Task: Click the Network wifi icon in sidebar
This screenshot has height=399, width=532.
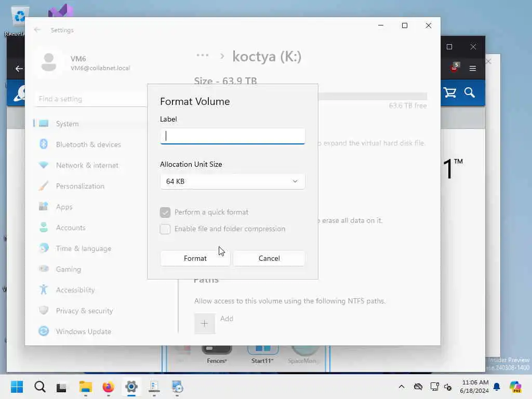Action: (x=44, y=165)
